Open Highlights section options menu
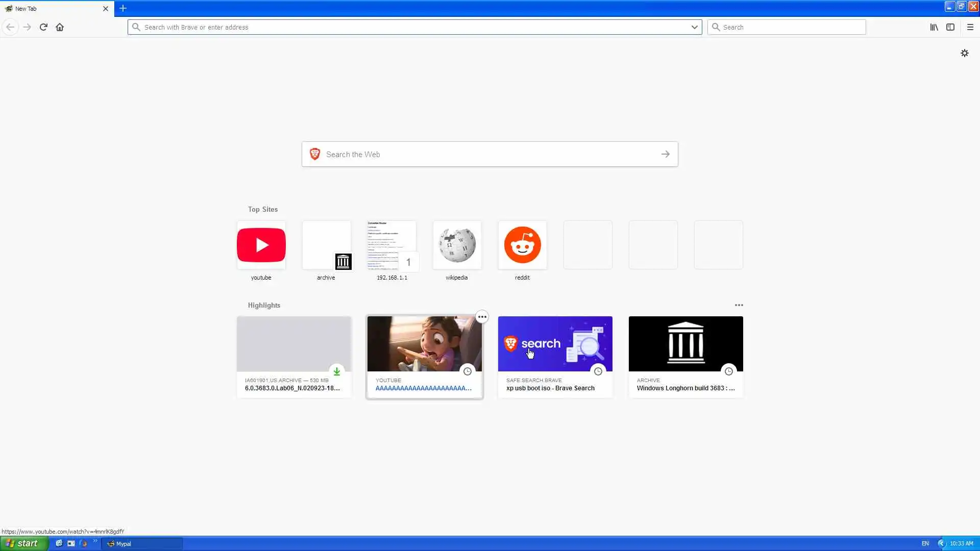This screenshot has height=551, width=980. click(739, 305)
